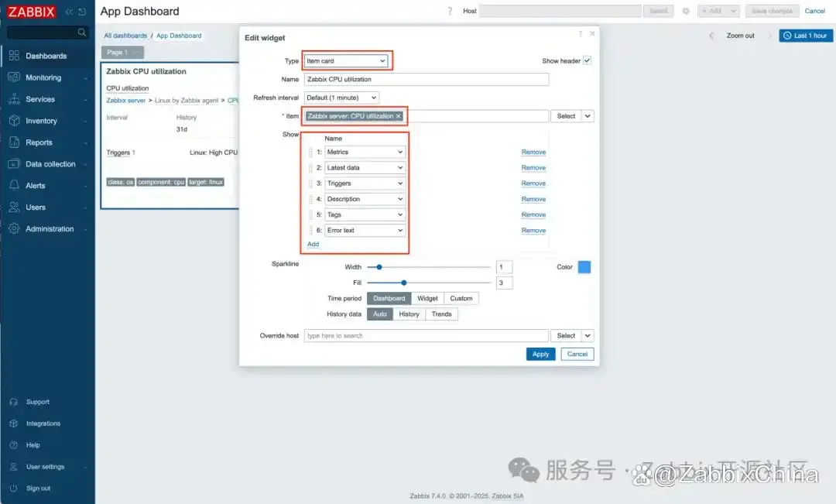The image size is (836, 504).
Task: Open the Error text section dropdown
Action: click(365, 231)
